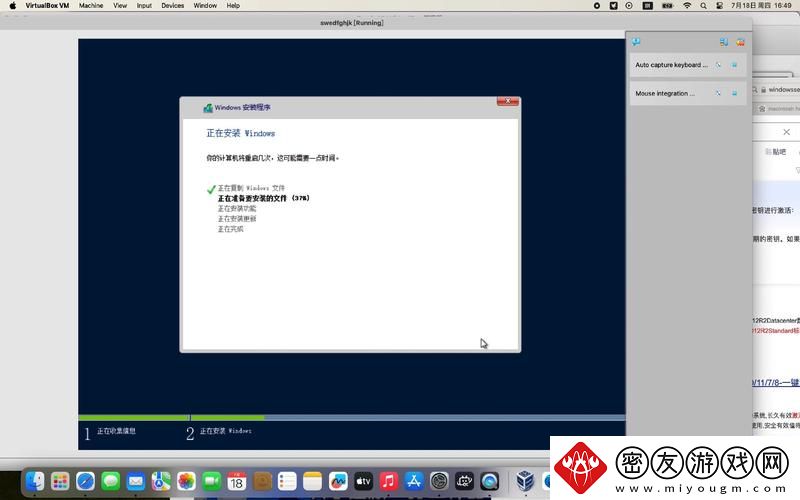Dismiss the Mouse integration notification
800x500 pixels.
click(734, 93)
